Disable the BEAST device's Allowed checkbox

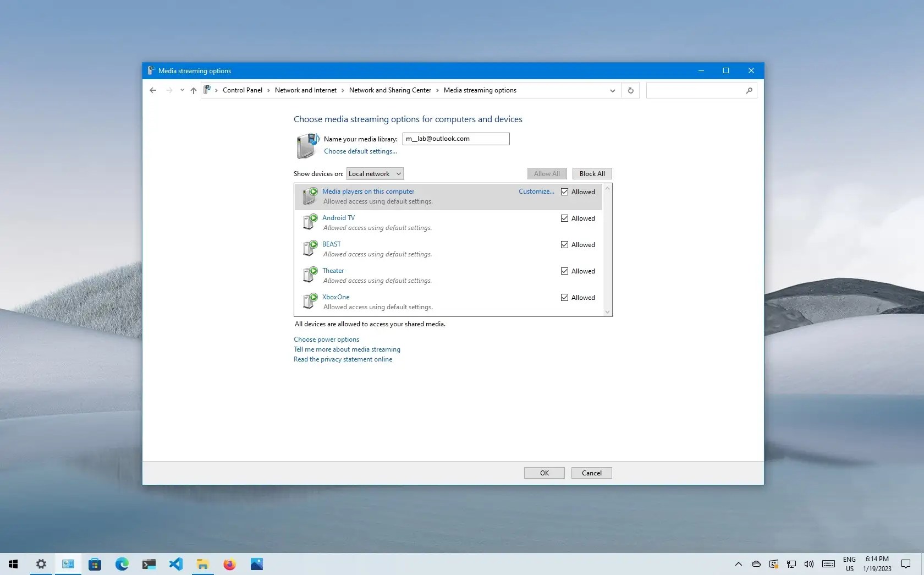pos(564,244)
